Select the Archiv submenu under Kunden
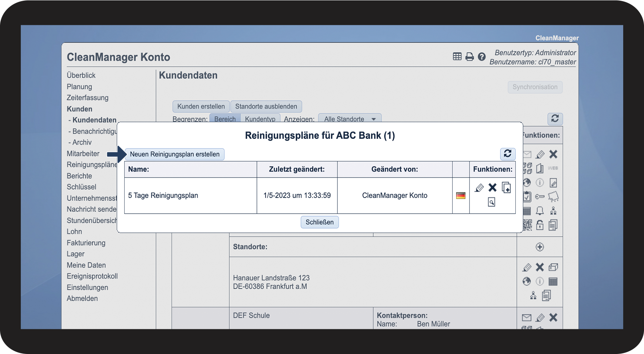This screenshot has height=354, width=644. tap(82, 142)
